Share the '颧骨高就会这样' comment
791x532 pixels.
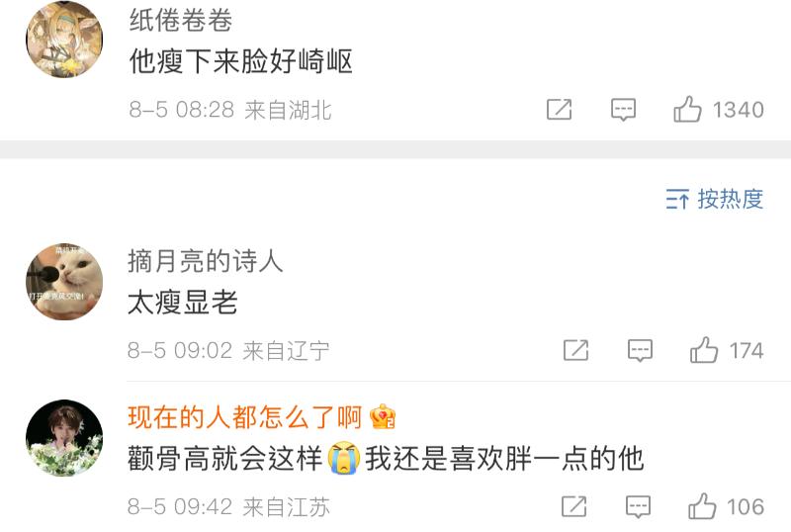tap(573, 506)
